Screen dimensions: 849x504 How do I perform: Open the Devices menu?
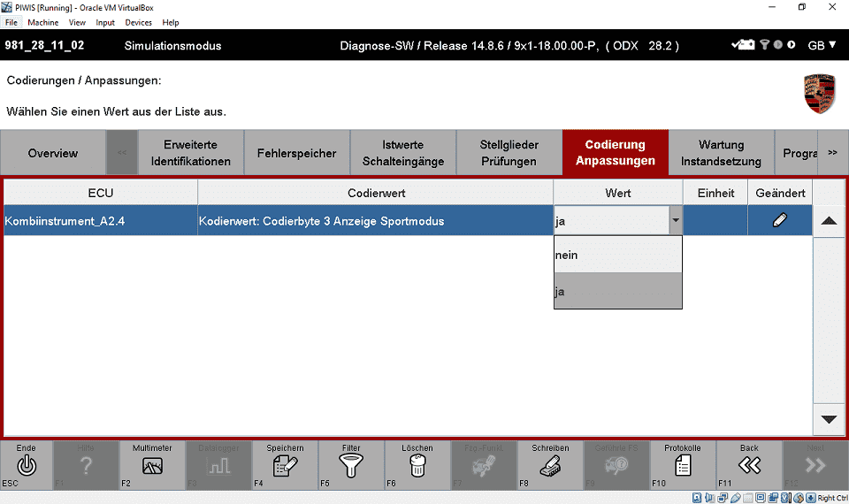coord(138,22)
